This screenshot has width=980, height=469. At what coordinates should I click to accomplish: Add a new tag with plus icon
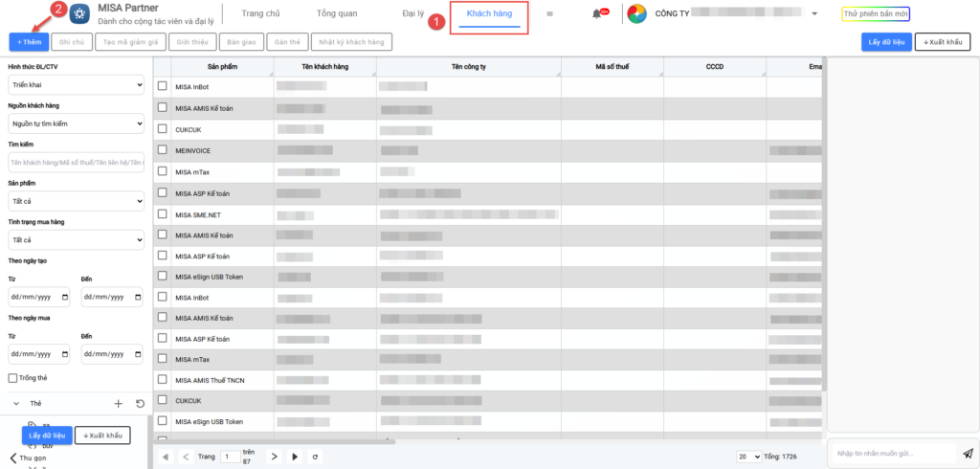pyautogui.click(x=118, y=403)
